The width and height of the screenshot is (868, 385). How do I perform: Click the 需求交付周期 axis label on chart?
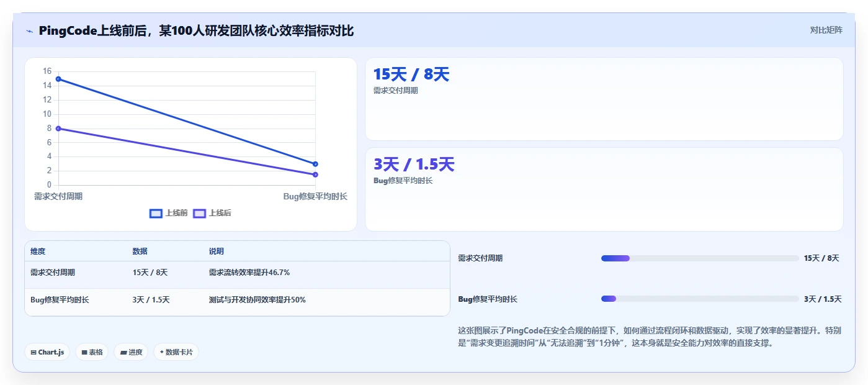pyautogui.click(x=58, y=196)
